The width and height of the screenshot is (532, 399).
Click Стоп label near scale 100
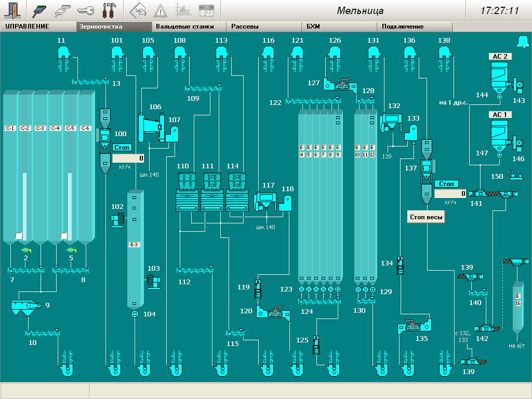(x=121, y=148)
